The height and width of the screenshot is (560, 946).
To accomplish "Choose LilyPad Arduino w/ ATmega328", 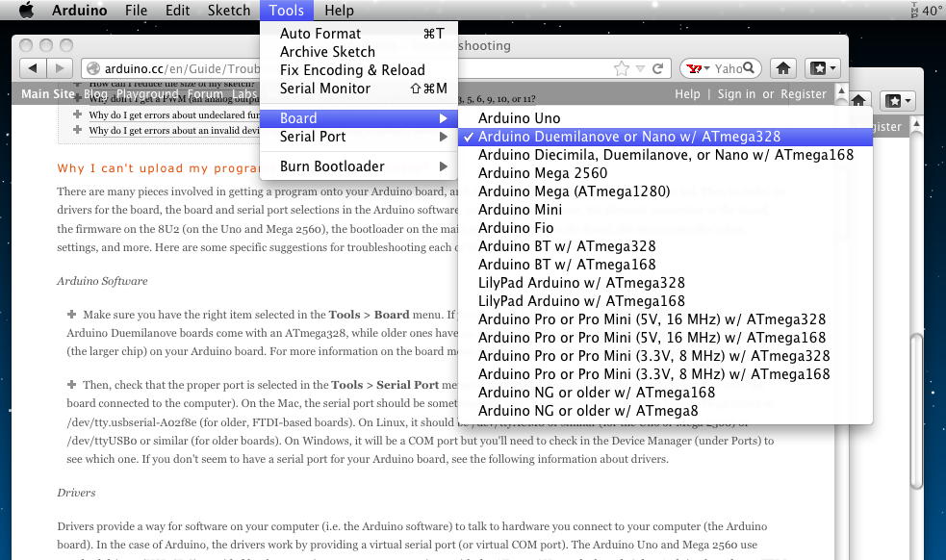I will pyautogui.click(x=665, y=283).
